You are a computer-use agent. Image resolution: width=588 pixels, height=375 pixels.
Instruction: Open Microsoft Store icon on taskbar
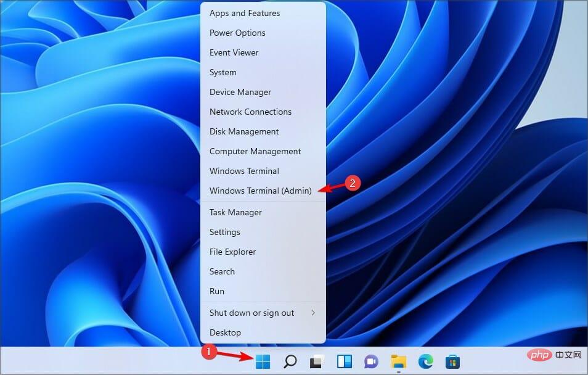click(452, 361)
